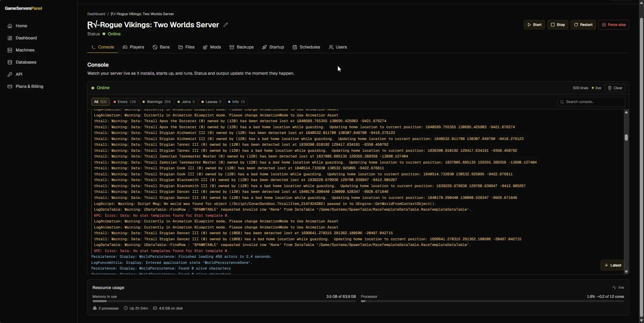Filter console by Info 15
Screen dimensions: 644x323
236,102
